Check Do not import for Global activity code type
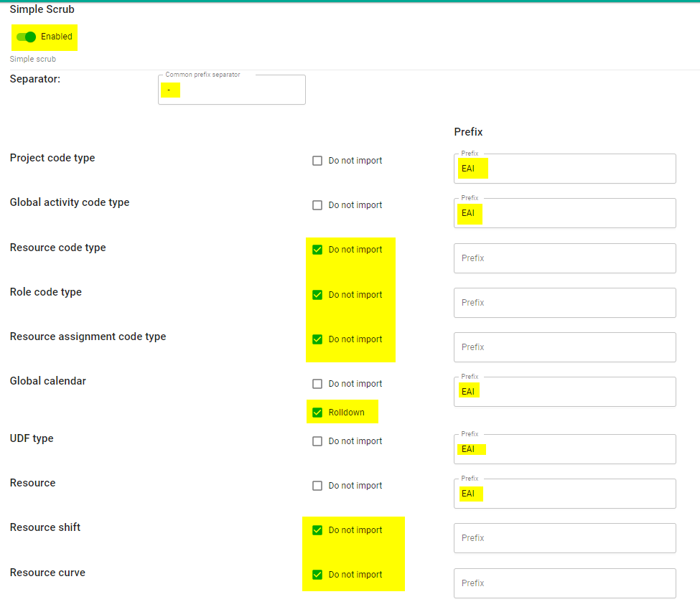Image resolution: width=700 pixels, height=607 pixels. tap(317, 205)
